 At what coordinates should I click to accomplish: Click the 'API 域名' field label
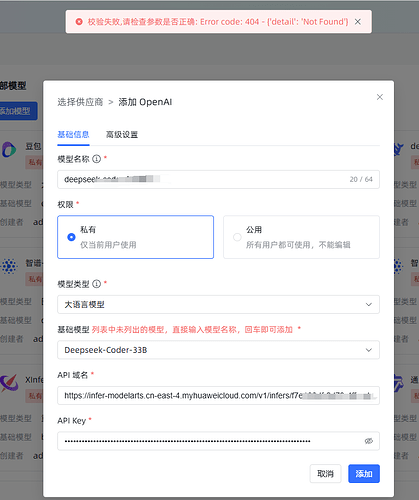[x=72, y=375]
